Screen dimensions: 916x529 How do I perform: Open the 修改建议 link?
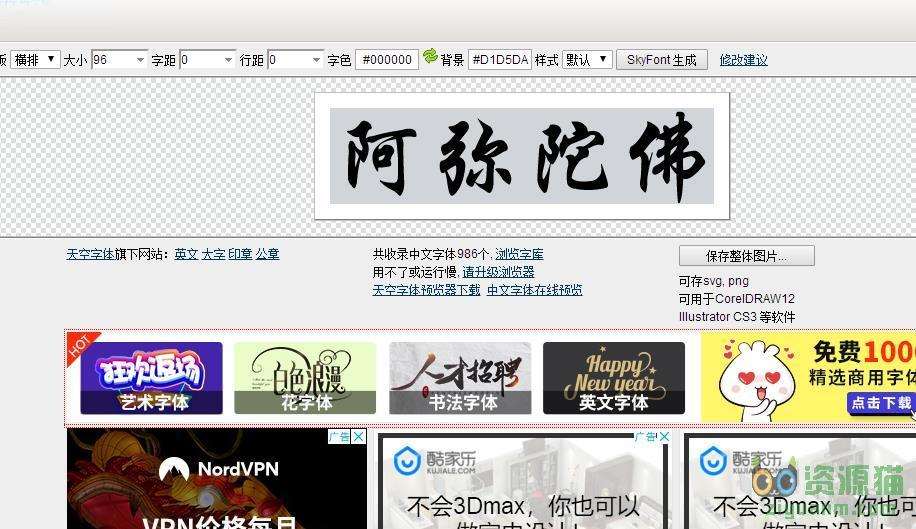744,60
